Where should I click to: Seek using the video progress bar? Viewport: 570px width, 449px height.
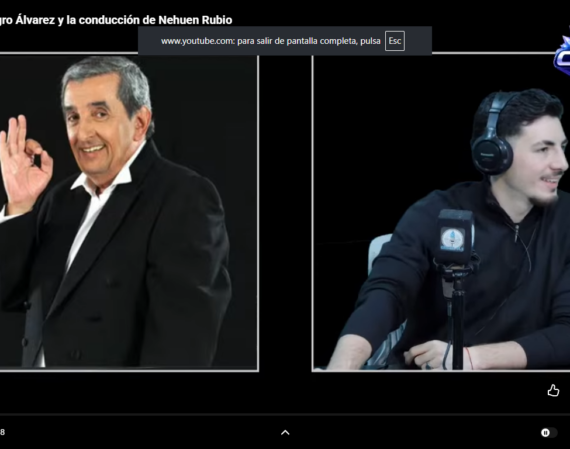pyautogui.click(x=285, y=414)
